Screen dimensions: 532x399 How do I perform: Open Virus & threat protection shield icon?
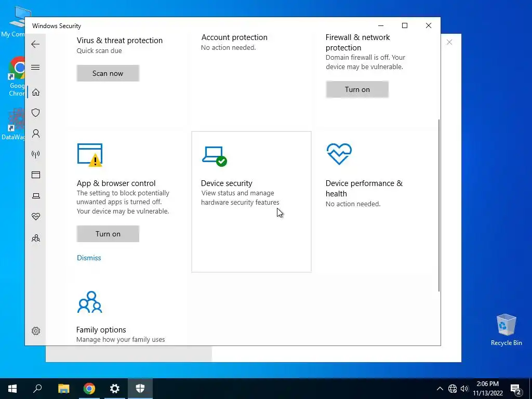36,113
